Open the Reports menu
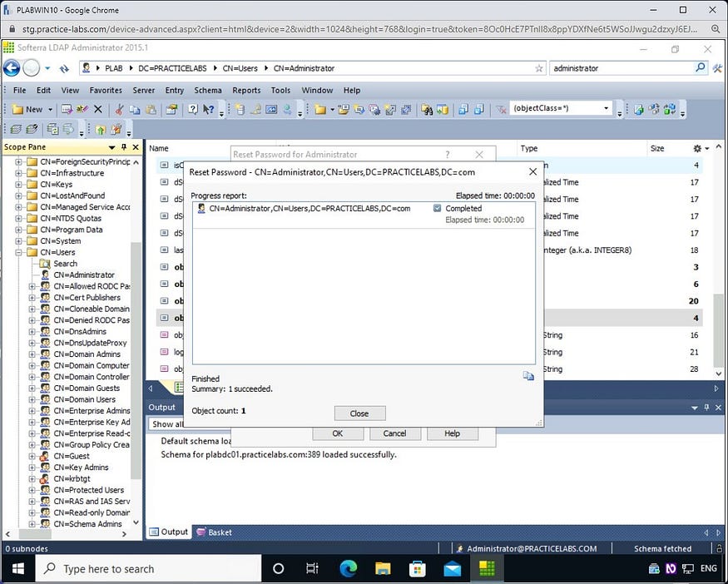The image size is (728, 584). point(246,91)
